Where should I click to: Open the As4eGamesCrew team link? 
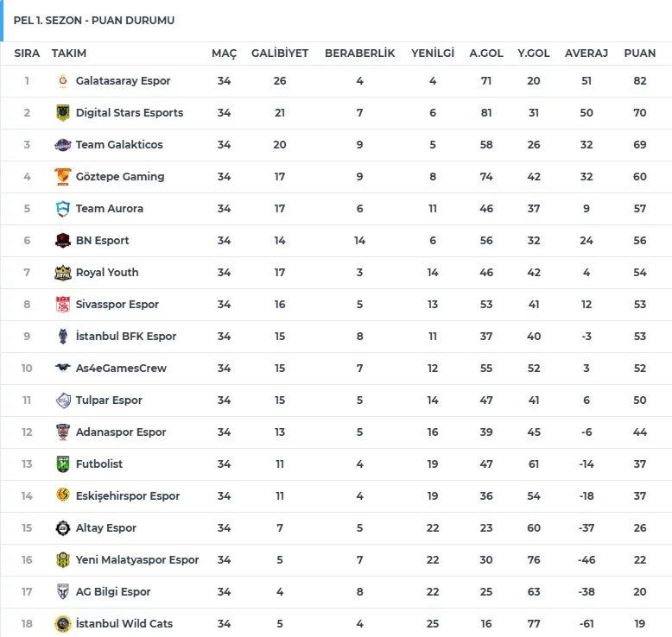121,369
